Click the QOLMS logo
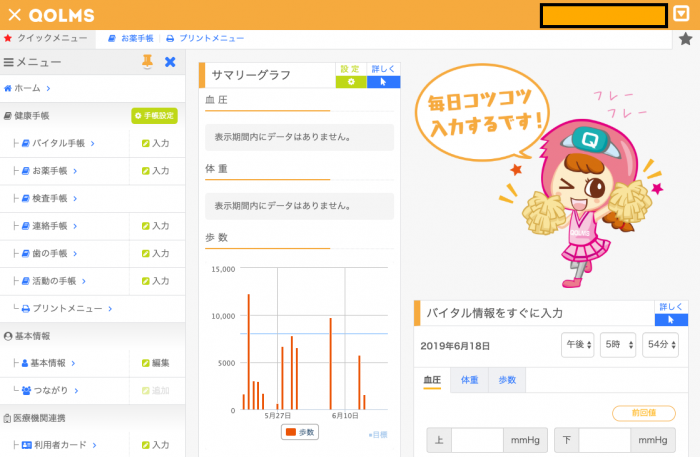 coord(62,15)
